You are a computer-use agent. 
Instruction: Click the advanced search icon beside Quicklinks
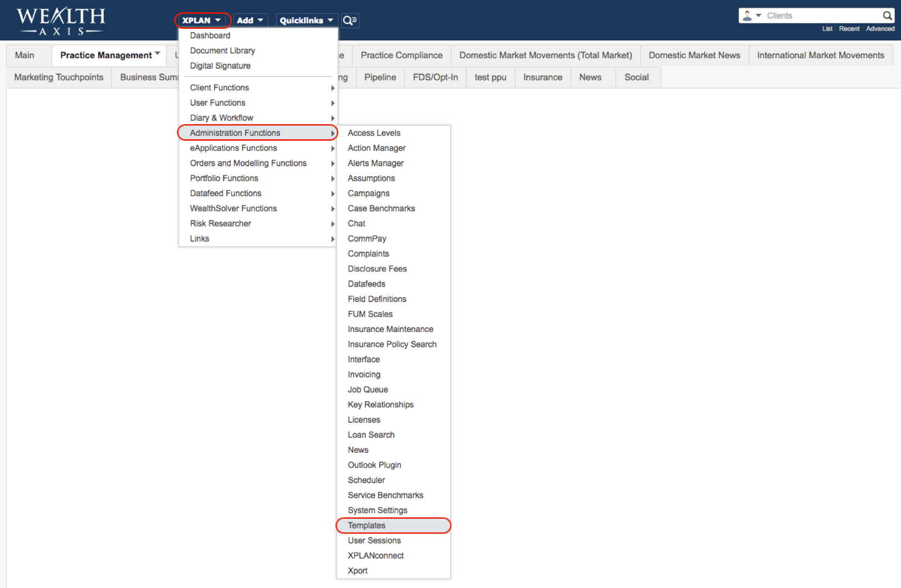pos(350,21)
